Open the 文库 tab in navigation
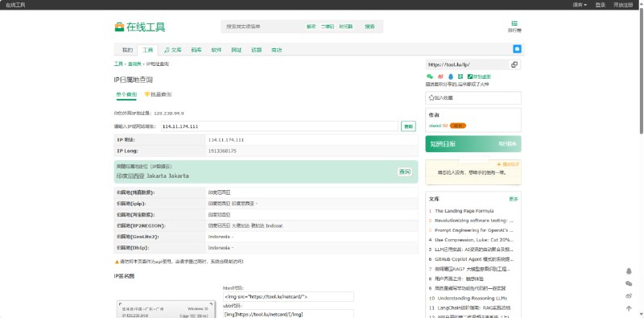Screen dimensions: 644x318 click(173, 50)
